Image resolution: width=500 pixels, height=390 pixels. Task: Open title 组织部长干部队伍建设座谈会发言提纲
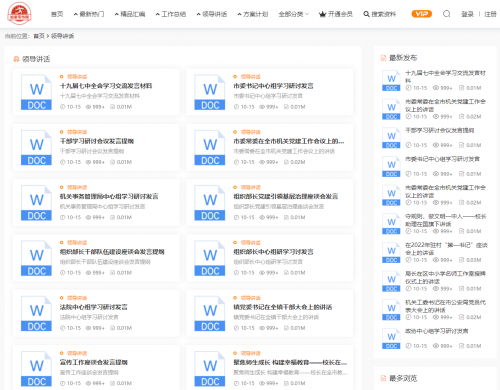[x=112, y=252]
